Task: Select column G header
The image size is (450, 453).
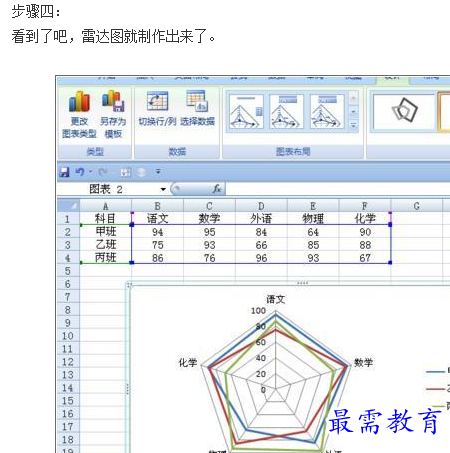Action: (x=416, y=206)
